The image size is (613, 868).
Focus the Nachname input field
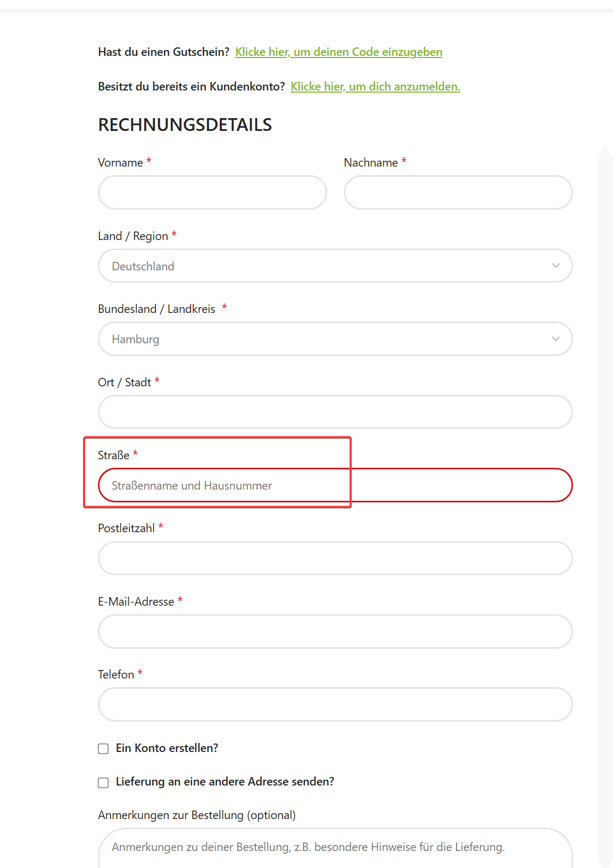click(458, 193)
